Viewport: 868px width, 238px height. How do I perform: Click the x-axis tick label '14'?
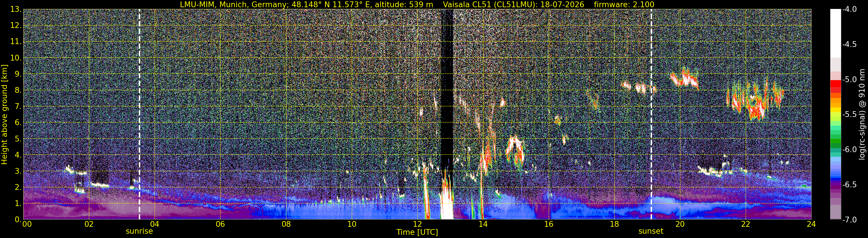(x=483, y=224)
